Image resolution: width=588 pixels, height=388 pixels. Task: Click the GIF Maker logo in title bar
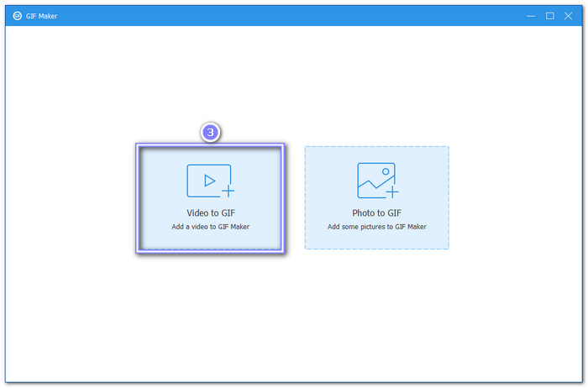click(x=18, y=16)
